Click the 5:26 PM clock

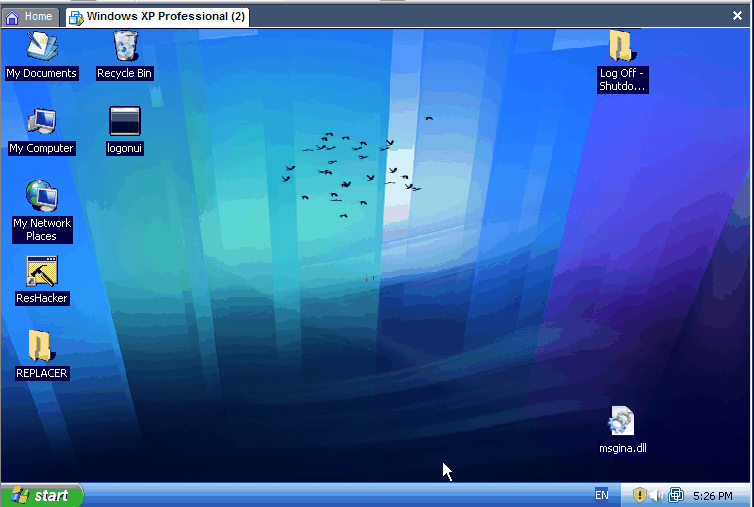713,495
